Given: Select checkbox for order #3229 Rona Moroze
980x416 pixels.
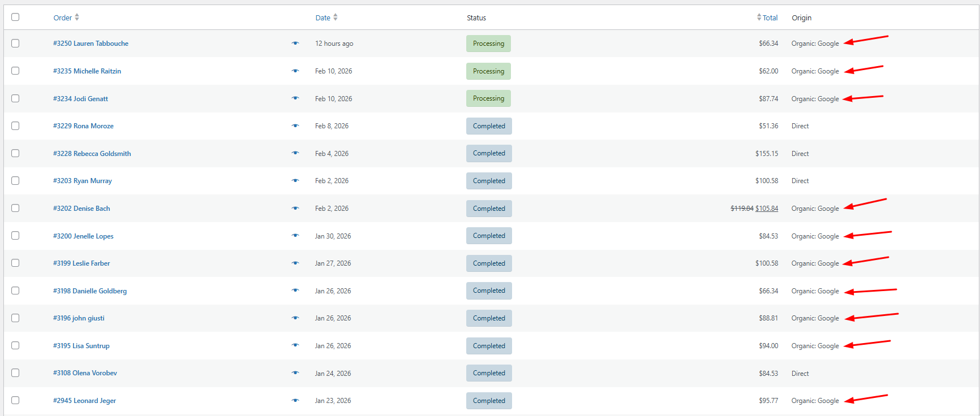Looking at the screenshot, I should [x=15, y=126].
